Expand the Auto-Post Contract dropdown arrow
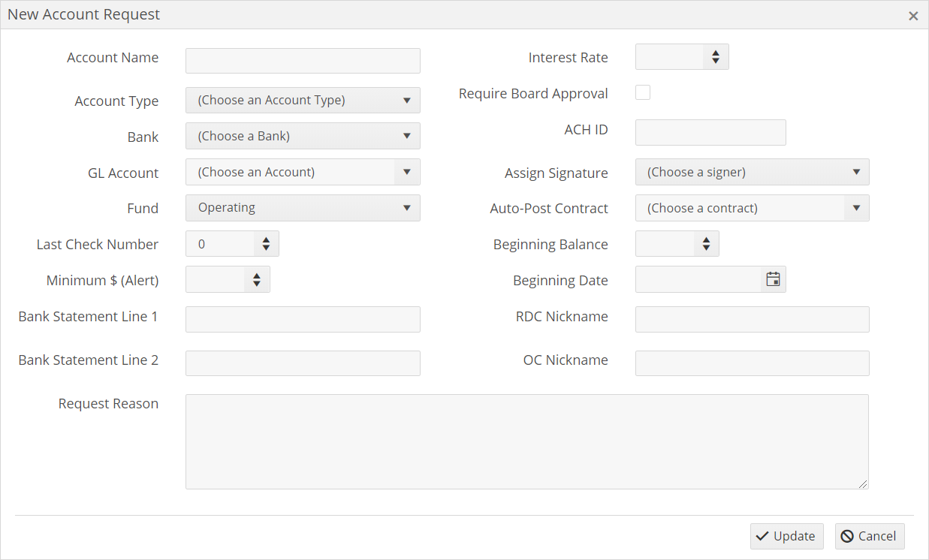929x560 pixels. click(x=856, y=209)
